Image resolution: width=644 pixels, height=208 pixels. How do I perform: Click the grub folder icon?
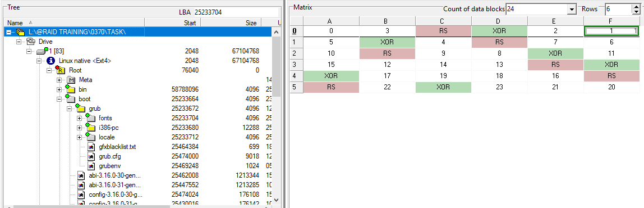(81, 108)
